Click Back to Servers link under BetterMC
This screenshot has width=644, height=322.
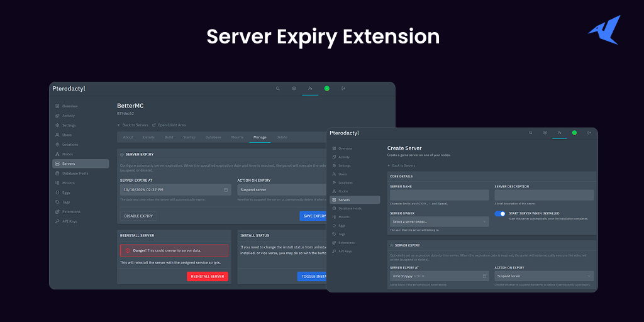tap(133, 125)
